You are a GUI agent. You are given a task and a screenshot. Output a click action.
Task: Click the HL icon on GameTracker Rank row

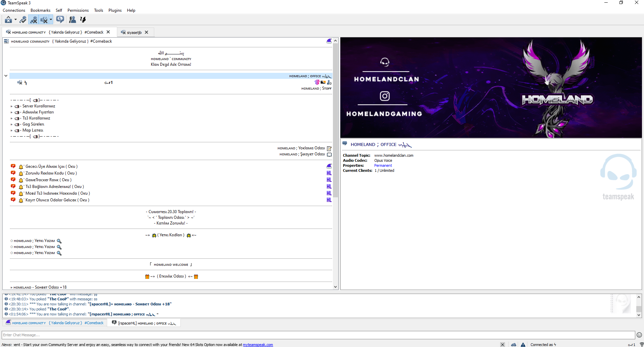(329, 180)
